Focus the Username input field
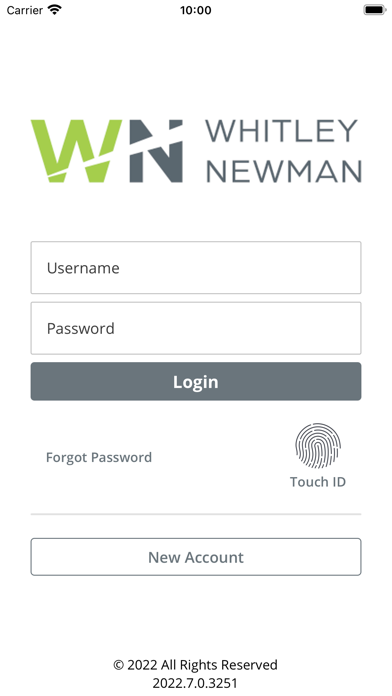Image resolution: width=392 pixels, height=696 pixels. click(x=196, y=268)
